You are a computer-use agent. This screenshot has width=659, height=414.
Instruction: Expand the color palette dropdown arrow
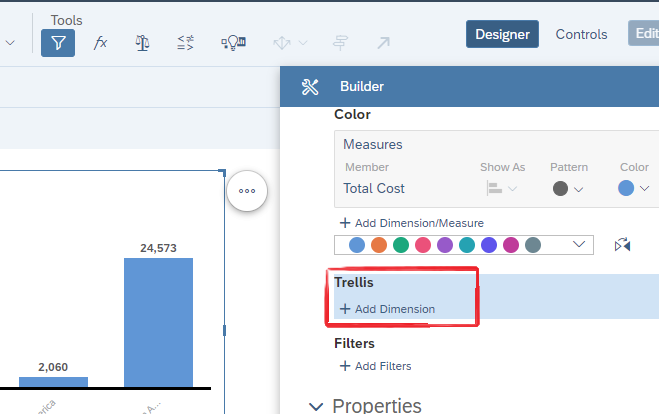point(578,245)
